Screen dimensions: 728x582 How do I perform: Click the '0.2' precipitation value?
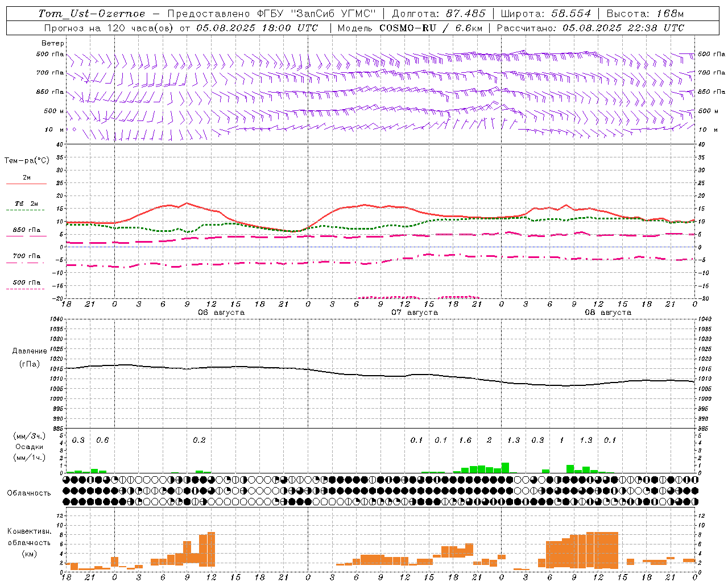pyautogui.click(x=199, y=440)
